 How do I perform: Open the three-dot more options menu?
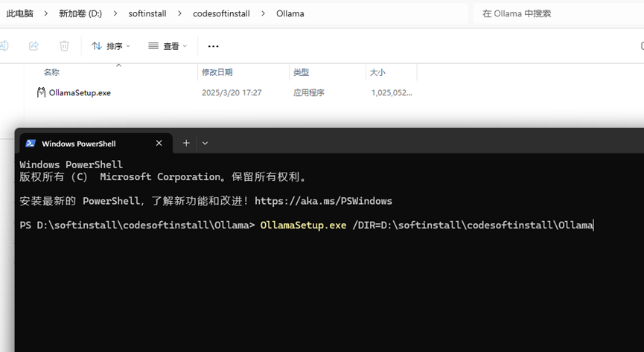tap(213, 46)
